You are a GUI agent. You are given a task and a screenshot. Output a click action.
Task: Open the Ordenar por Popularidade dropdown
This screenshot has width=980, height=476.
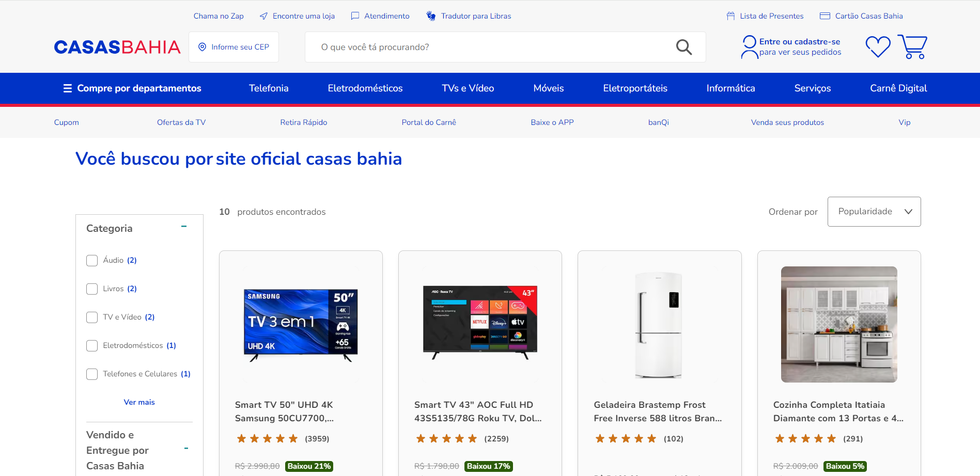[x=874, y=212]
